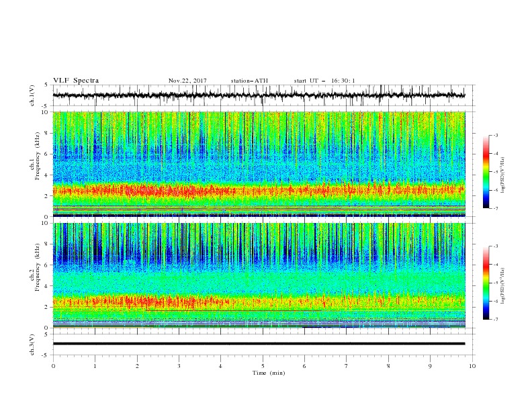Image resolution: width=532 pixels, height=411 pixels.
Task: Click the "6" tick on time axis
Action: [x=304, y=366]
